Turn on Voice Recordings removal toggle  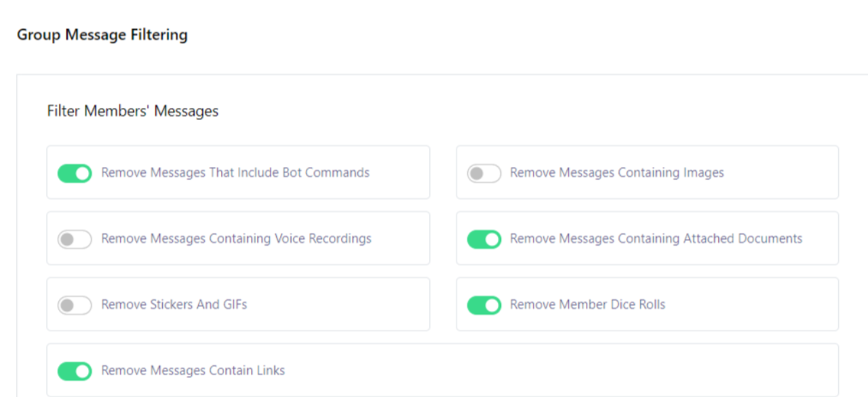[75, 239]
